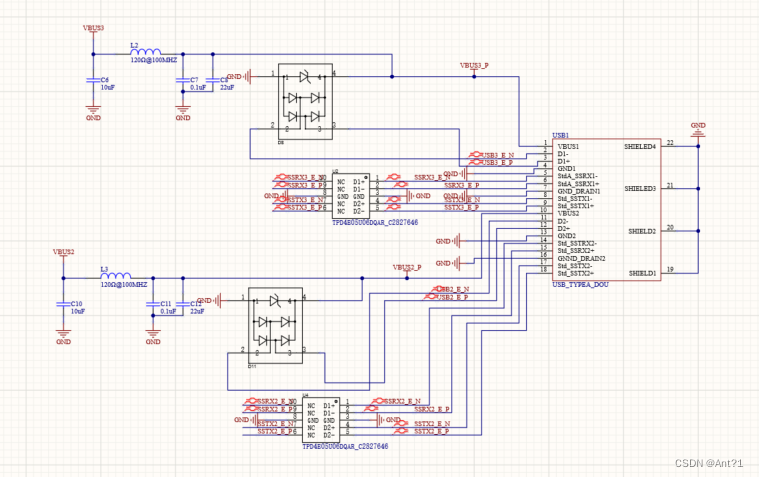
Task: Select the Std_SSTRX2- pin label
Action: tap(577, 244)
